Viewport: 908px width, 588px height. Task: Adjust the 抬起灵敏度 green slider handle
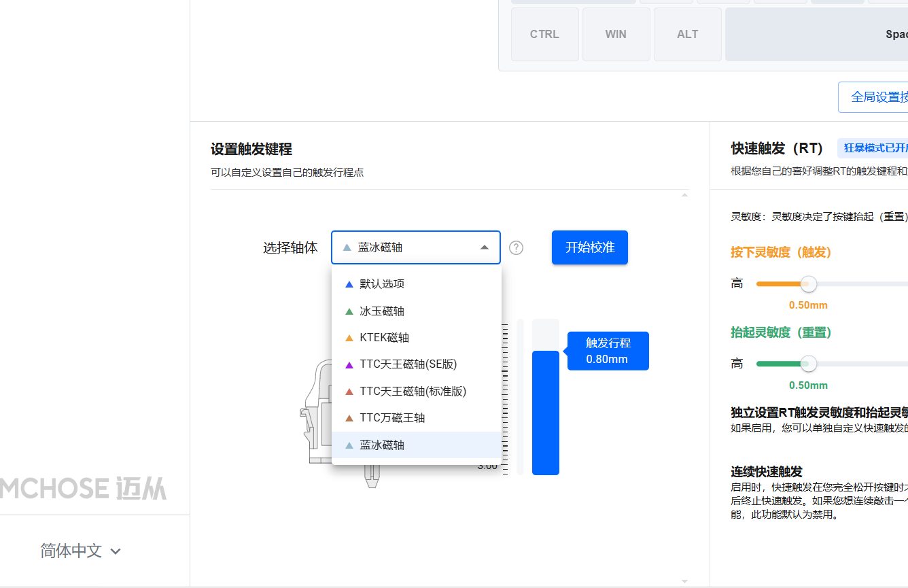808,364
